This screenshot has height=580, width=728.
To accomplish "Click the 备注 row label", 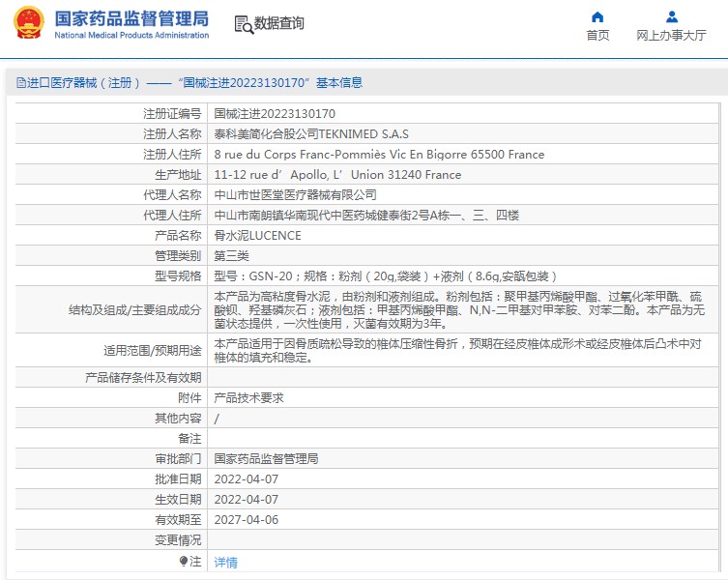I will click(x=189, y=438).
